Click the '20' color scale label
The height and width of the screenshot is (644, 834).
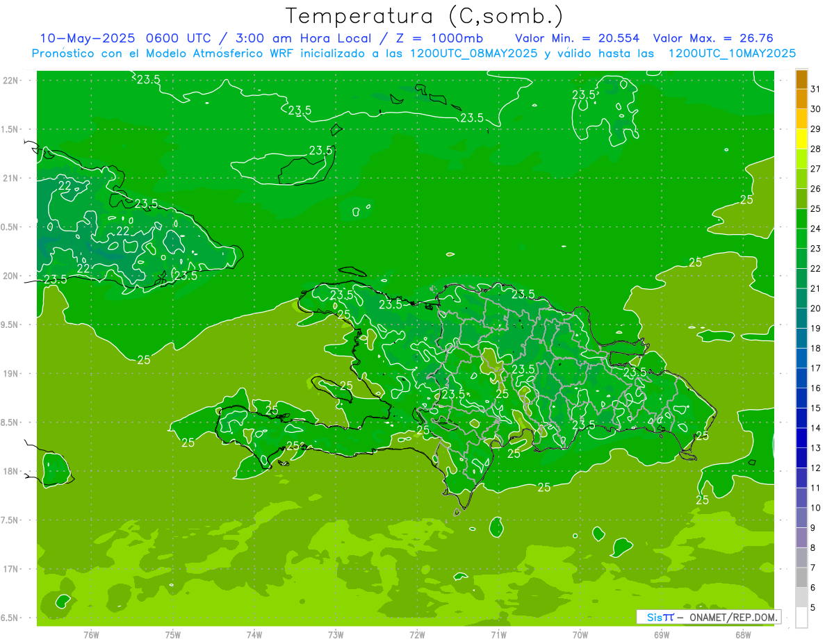pos(816,308)
